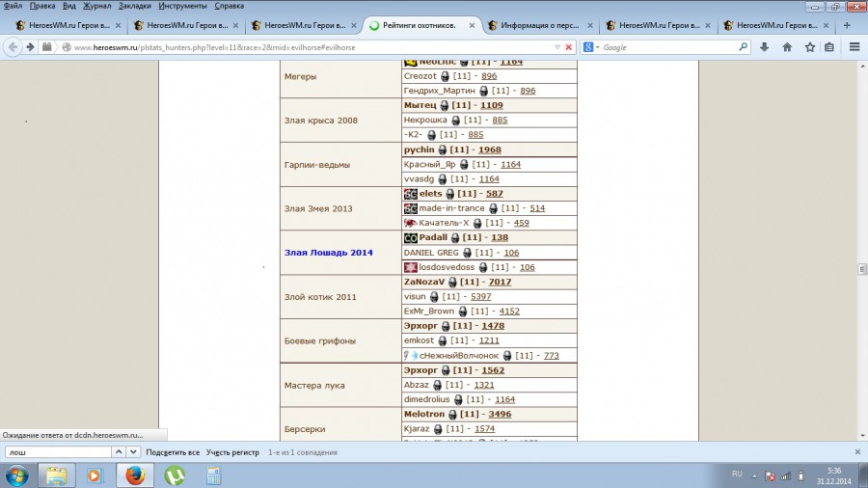The image size is (868, 488).
Task: Open the score 5397 link for visun
Action: 481,297
